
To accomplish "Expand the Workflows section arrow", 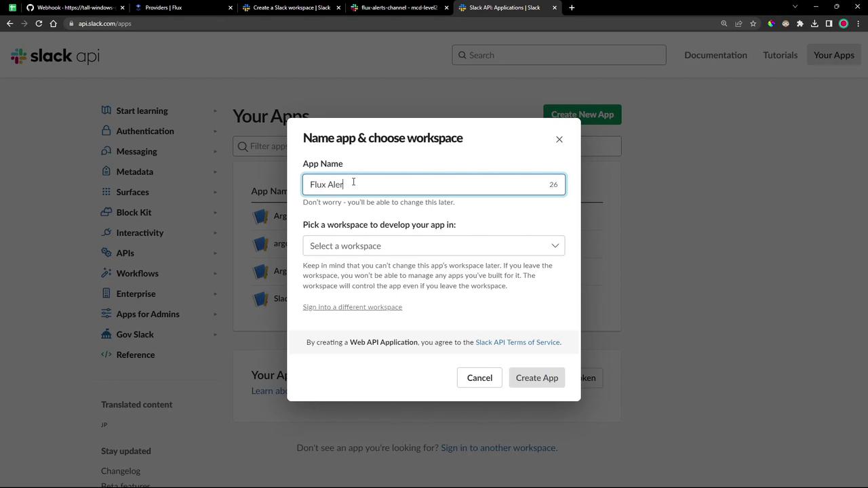I will [216, 273].
